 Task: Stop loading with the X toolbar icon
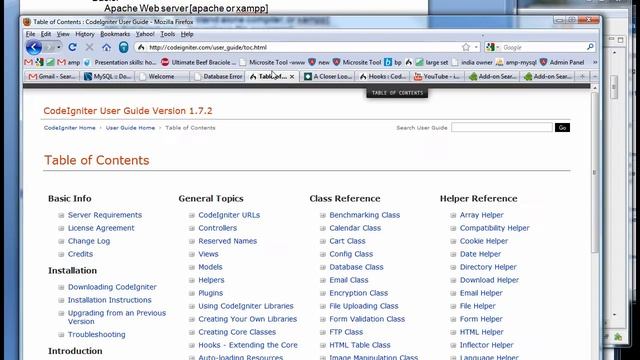pyautogui.click(x=89, y=47)
